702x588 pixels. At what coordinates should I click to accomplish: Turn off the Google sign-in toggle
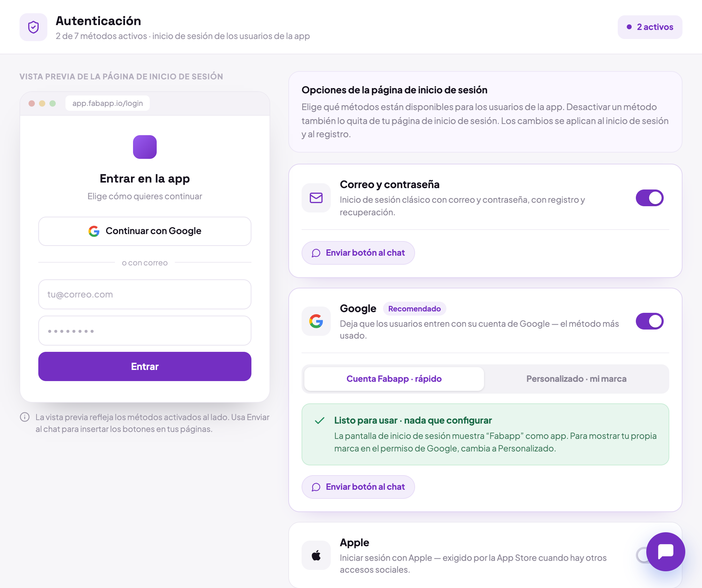(649, 321)
